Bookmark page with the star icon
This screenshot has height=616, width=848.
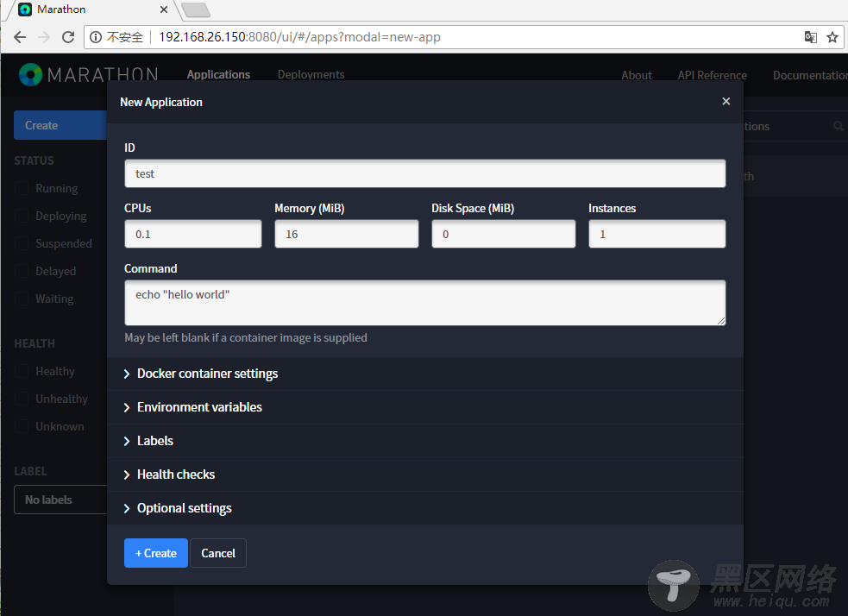click(x=832, y=37)
